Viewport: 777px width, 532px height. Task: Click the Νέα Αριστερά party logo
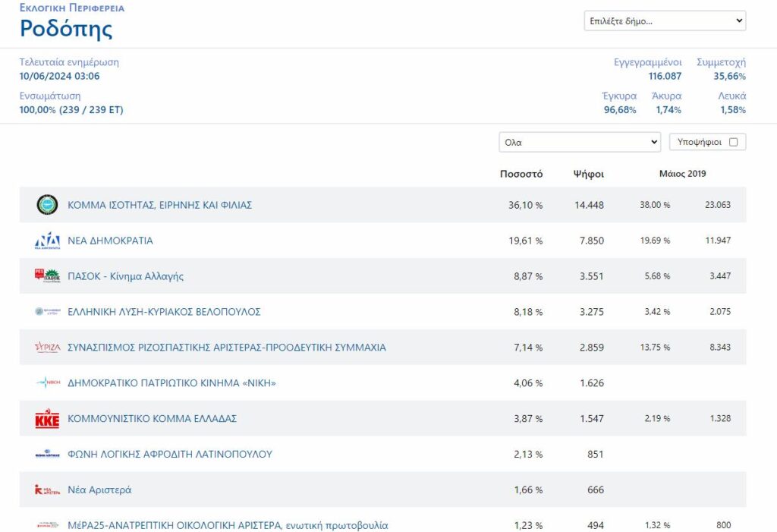(x=47, y=490)
